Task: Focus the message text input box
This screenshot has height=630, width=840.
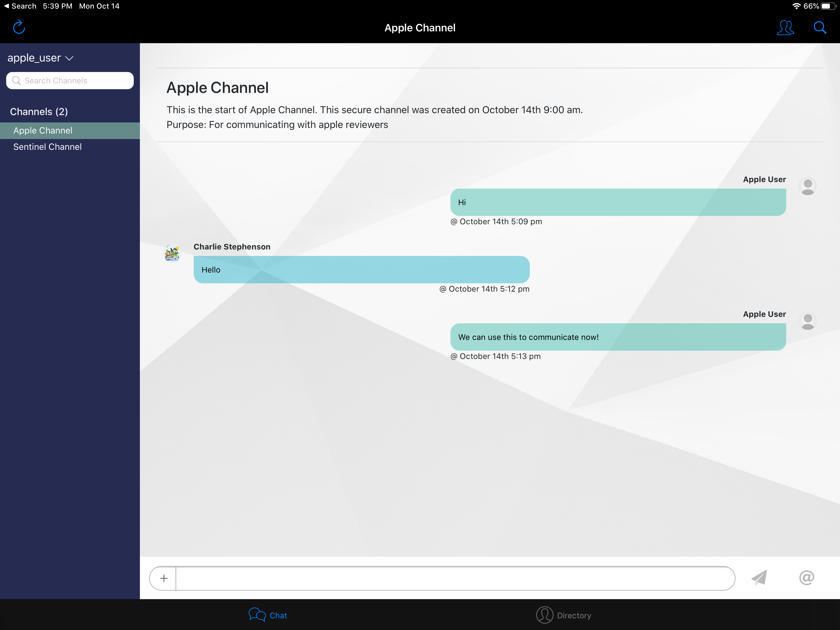Action: [x=455, y=578]
